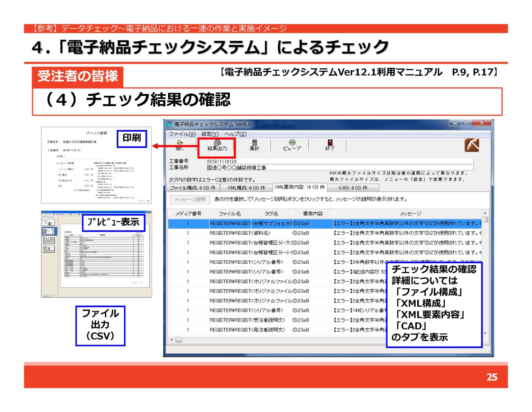Click the 工事名称 text field
Screen dimensions: 532x412
339,168
